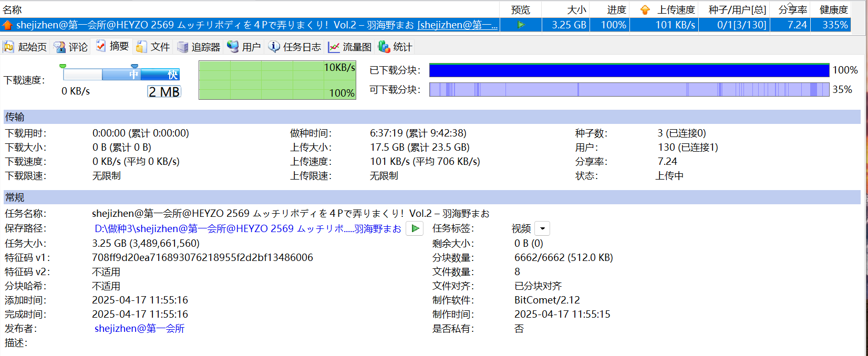Click the orange upload status icon of the task row

(x=7, y=25)
